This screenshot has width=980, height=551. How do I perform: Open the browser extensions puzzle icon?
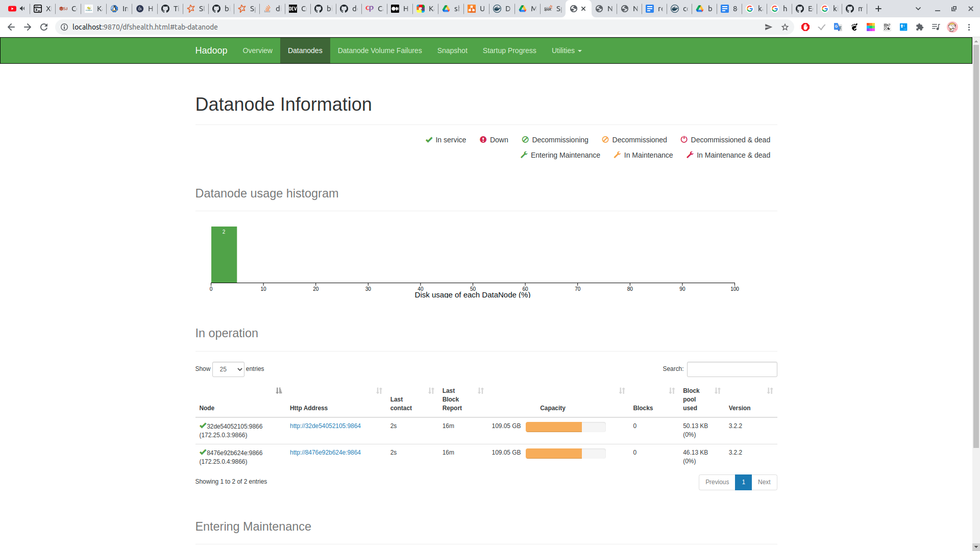(x=920, y=27)
